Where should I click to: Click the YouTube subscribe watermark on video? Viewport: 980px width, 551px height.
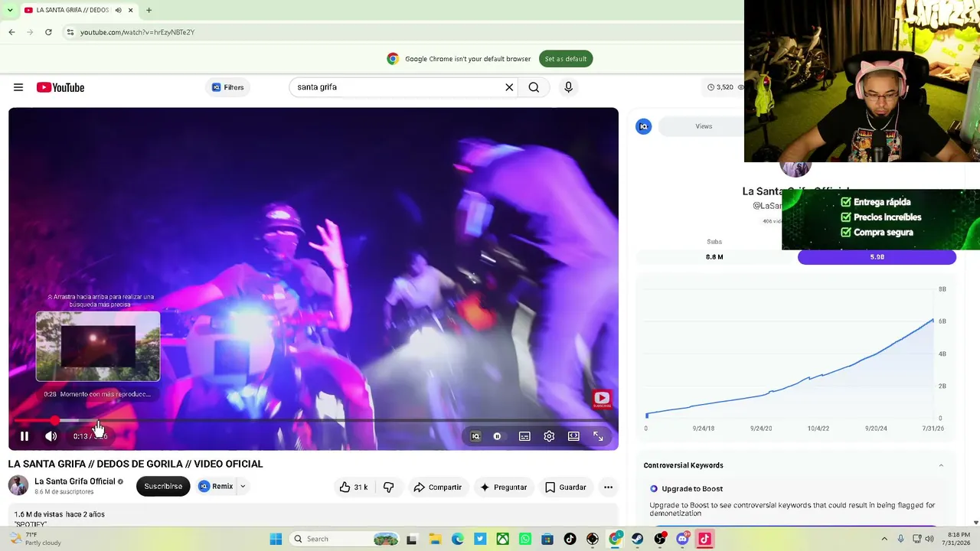(602, 399)
